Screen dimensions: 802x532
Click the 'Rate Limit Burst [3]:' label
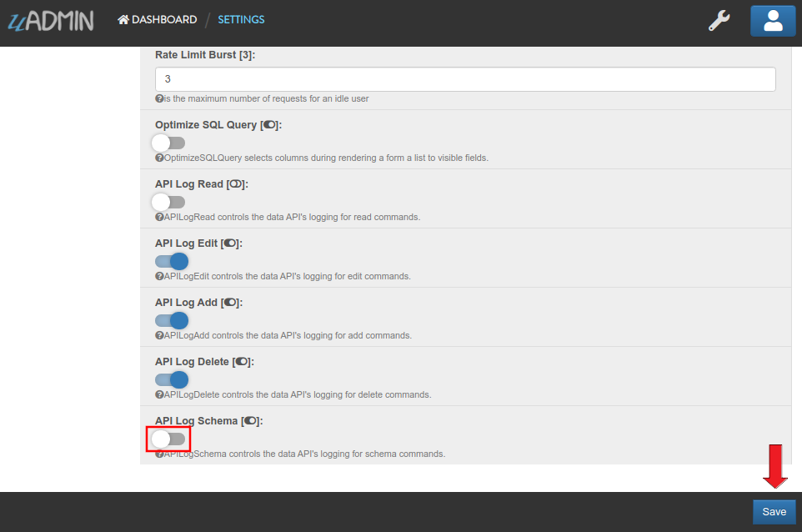tap(205, 55)
